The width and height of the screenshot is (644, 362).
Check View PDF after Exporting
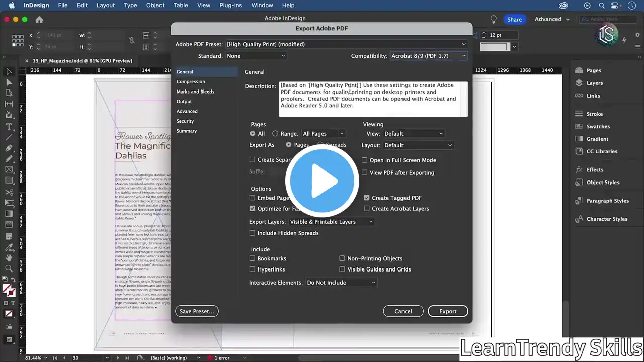(x=365, y=173)
